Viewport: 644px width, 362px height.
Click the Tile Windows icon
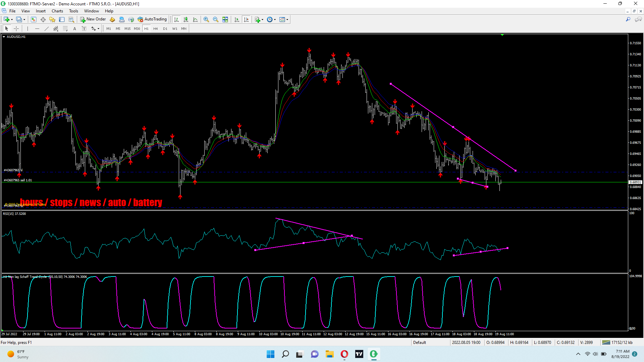click(225, 19)
